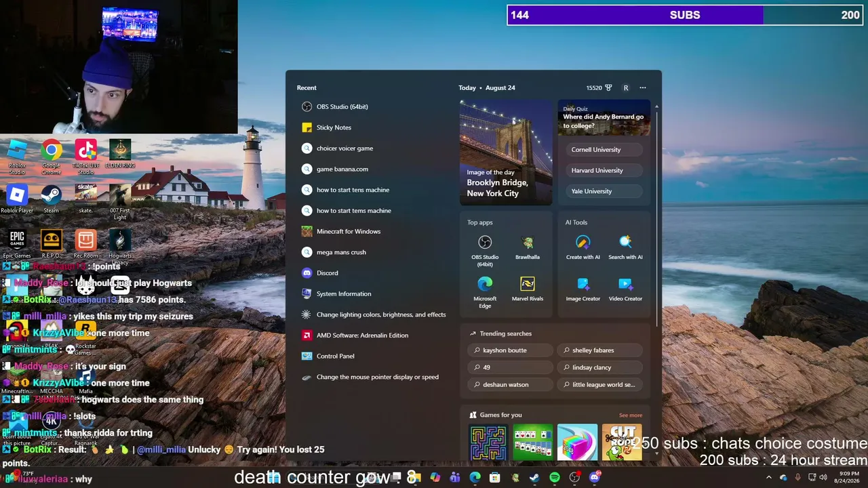
Task: Open the maze puzzle game thumbnail
Action: point(488,443)
